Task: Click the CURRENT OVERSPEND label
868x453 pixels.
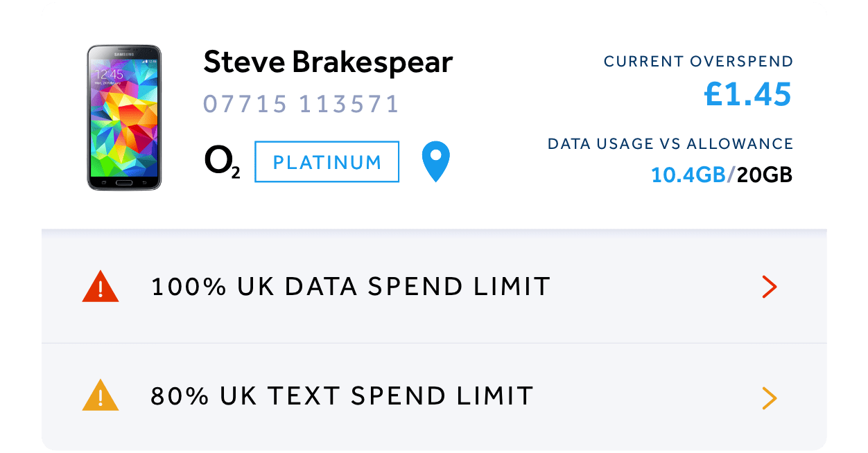Action: point(698,62)
